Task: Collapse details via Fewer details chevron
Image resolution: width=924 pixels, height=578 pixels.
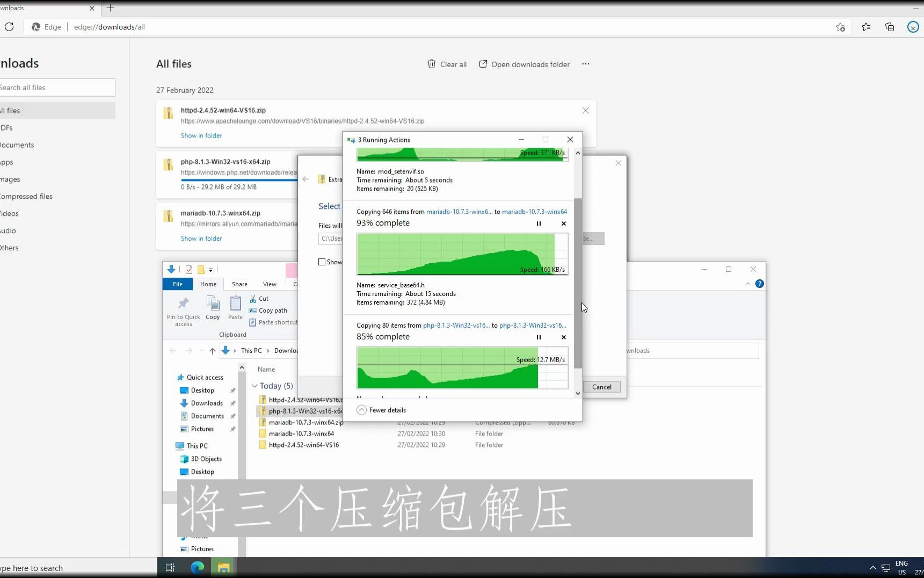Action: point(361,409)
